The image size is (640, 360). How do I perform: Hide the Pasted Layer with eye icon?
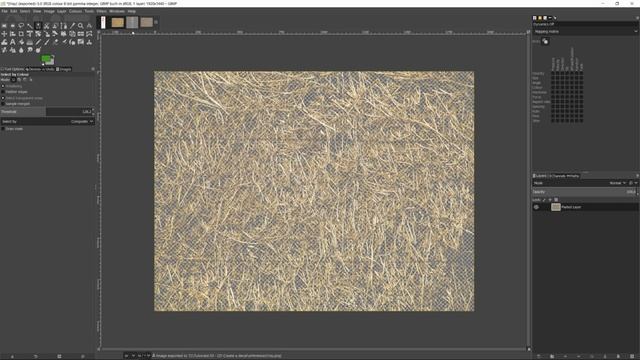(536, 207)
